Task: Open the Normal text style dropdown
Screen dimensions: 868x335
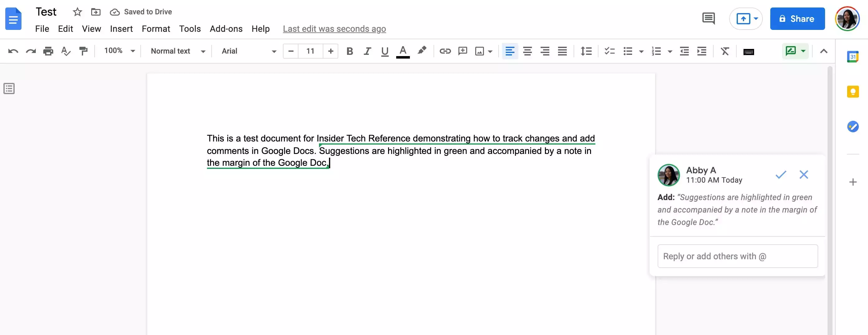Action: point(178,51)
